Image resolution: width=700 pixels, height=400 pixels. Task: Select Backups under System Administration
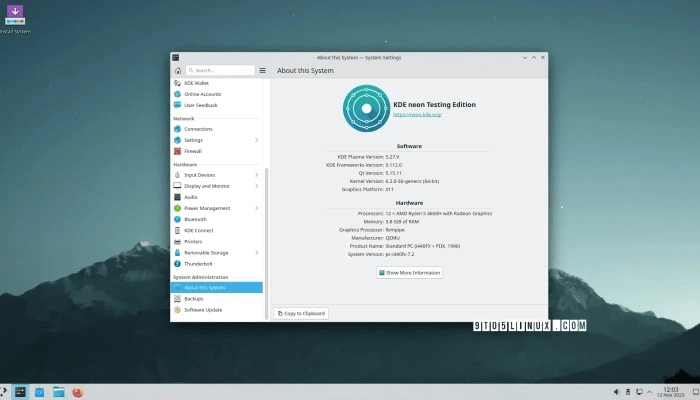click(x=194, y=298)
